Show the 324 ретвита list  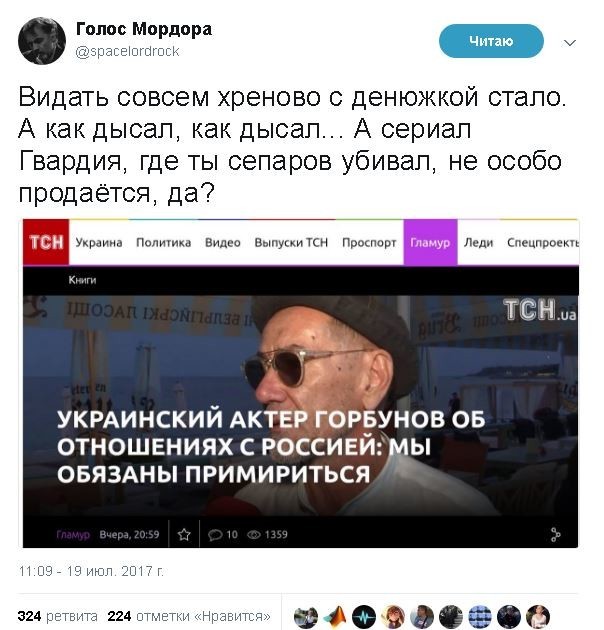(x=57, y=616)
